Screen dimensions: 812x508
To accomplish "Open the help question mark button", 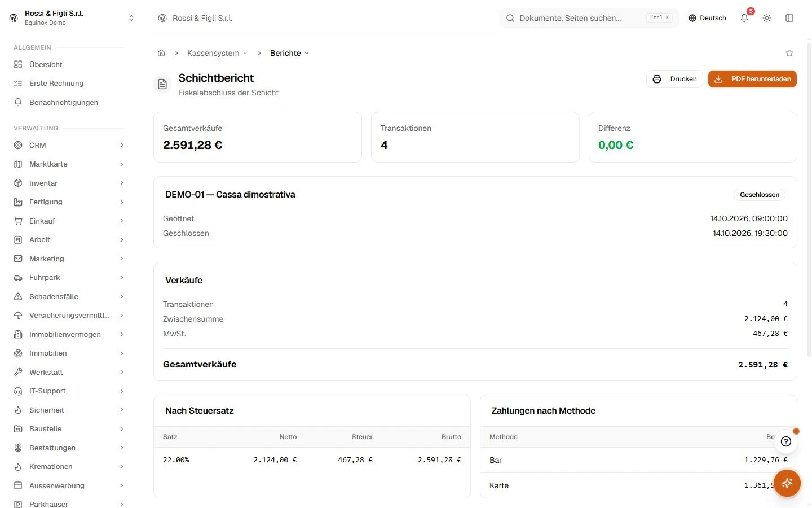I will pos(786,441).
